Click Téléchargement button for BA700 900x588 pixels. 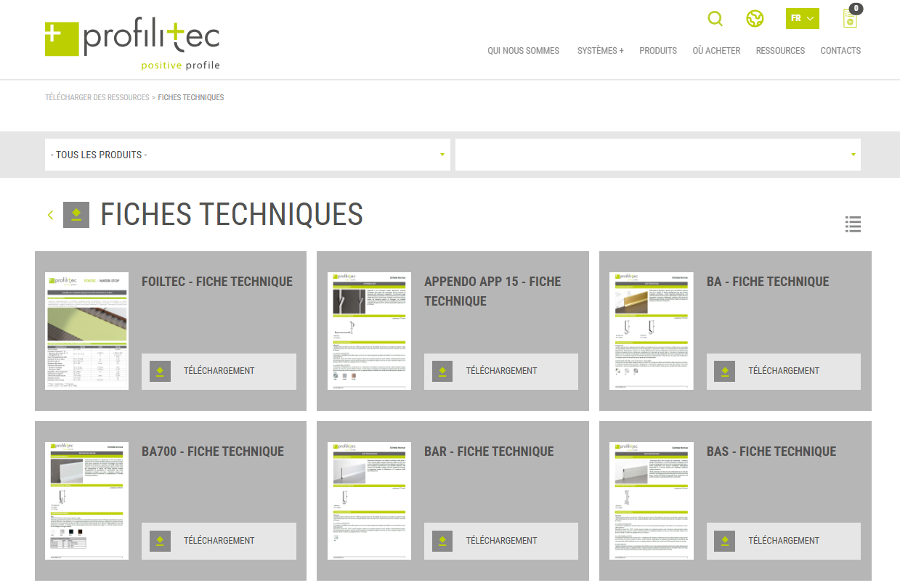click(219, 541)
